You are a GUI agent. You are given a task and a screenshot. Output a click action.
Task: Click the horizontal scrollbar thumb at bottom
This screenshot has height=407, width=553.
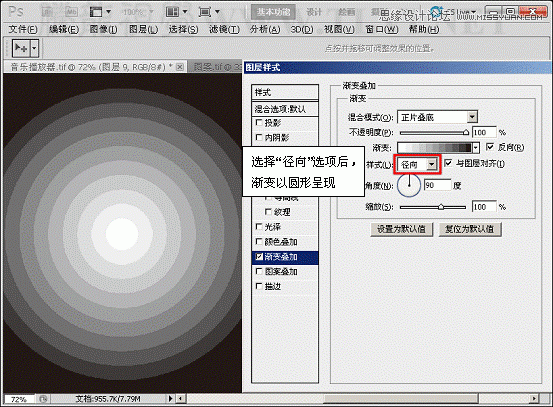pyautogui.click(x=401, y=399)
